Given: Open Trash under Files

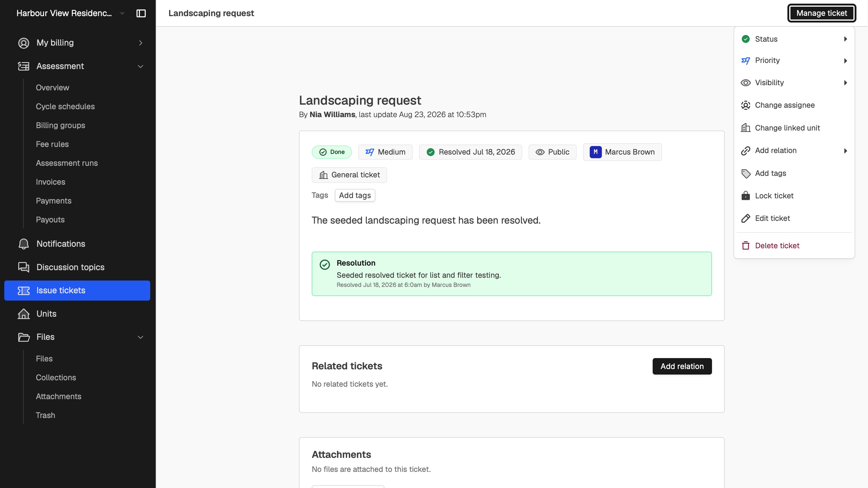Looking at the screenshot, I should (x=46, y=415).
